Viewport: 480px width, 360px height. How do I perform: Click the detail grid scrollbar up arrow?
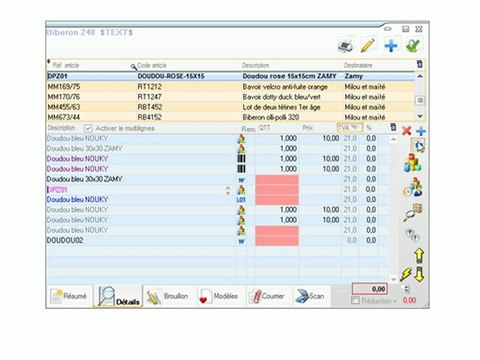point(393,139)
